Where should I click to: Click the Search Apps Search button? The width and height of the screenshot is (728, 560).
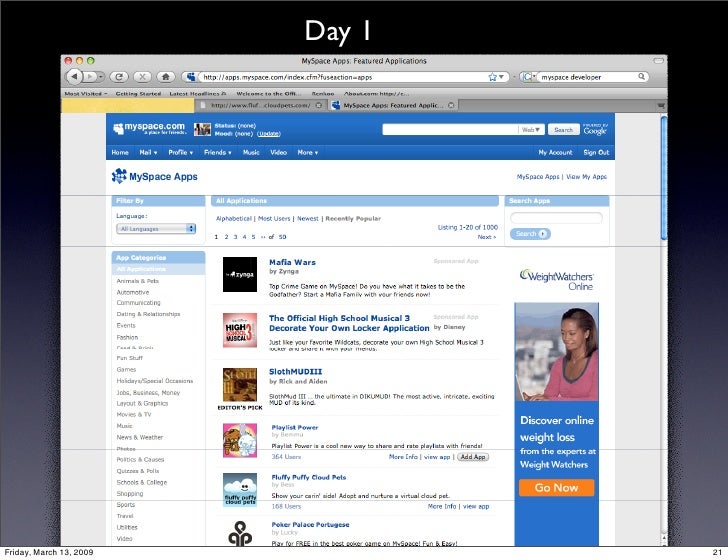point(530,234)
